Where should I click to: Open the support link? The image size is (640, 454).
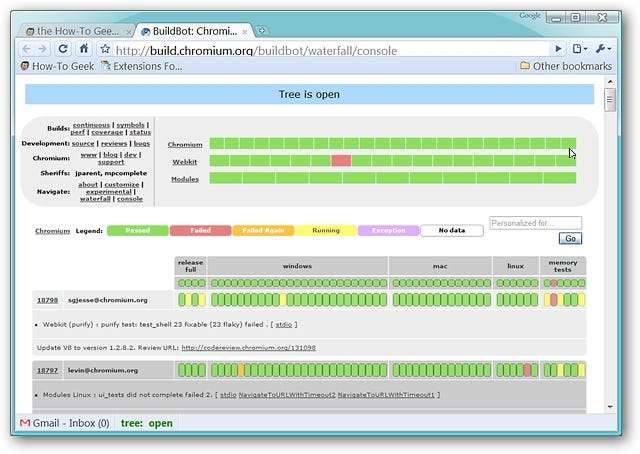[111, 162]
